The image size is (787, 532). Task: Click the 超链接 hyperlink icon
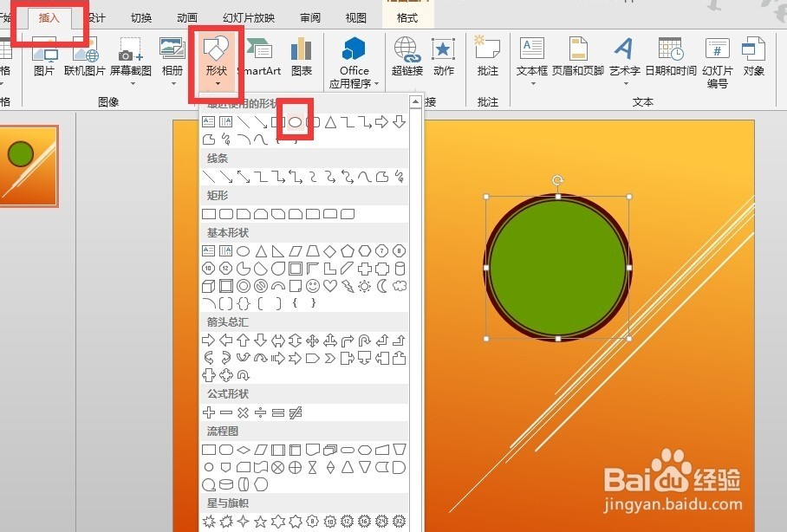tap(407, 57)
